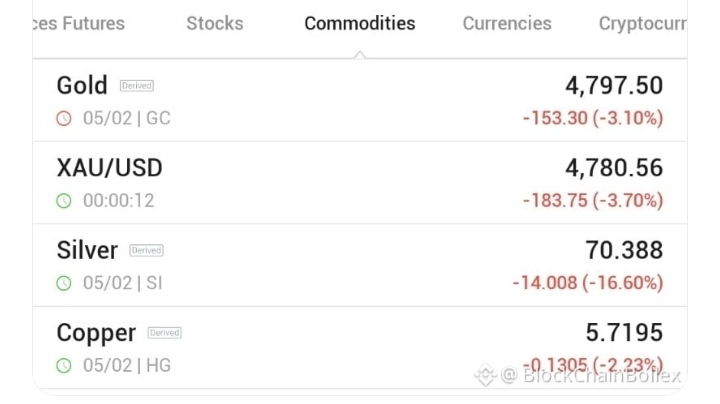
Task: Go to the Cryptocurrency tab
Action: 642,23
